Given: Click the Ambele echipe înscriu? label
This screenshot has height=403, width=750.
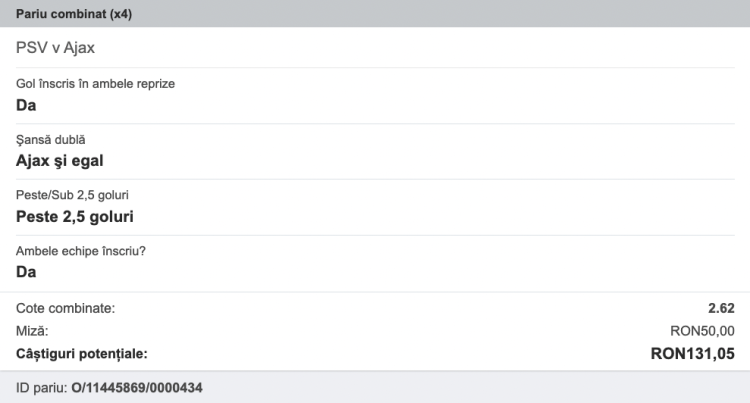Looking at the screenshot, I should (x=81, y=250).
